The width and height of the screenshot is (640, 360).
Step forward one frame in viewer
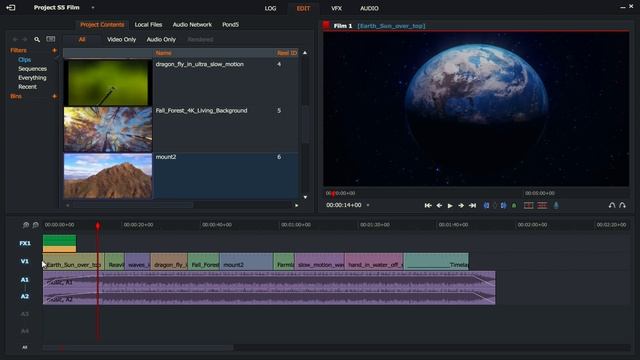point(461,205)
